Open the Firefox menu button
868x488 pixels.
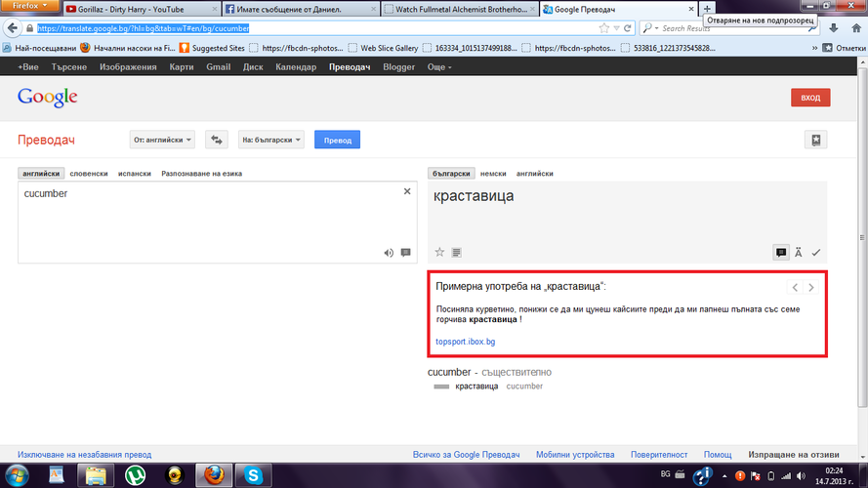coord(28,6)
